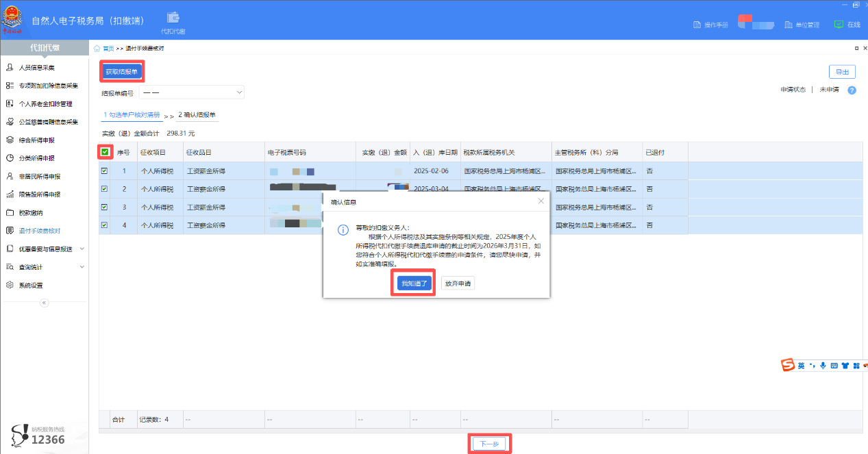The height and width of the screenshot is (454, 868).
Task: Toggle the select-all checkbox in table header
Action: coord(105,152)
